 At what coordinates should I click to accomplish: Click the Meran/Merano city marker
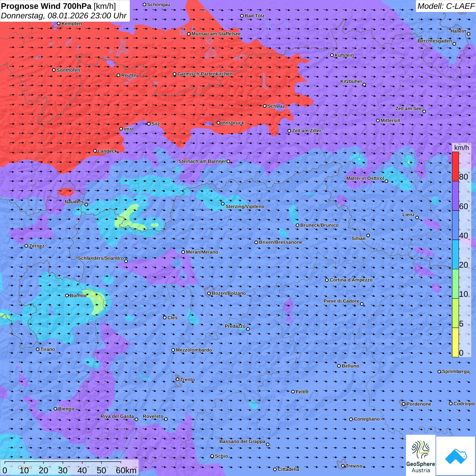pos(183,252)
